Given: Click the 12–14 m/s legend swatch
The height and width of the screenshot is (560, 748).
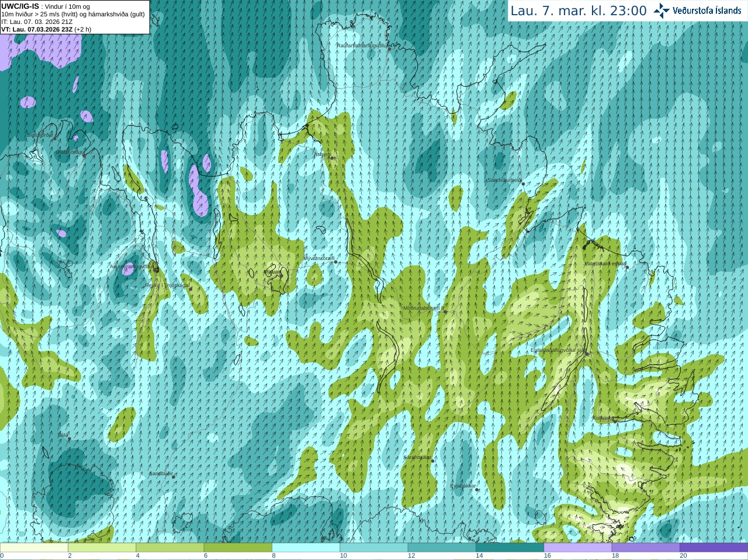Looking at the screenshot, I should (x=442, y=548).
